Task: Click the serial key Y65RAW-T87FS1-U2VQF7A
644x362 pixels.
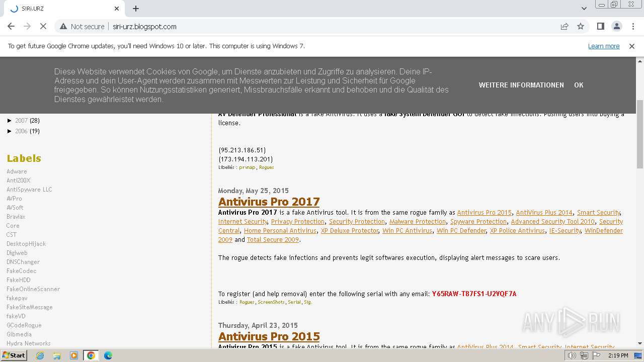Action: tap(474, 294)
